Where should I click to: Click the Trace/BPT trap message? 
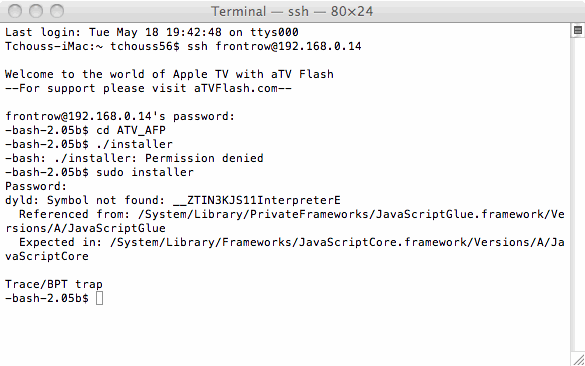pos(54,284)
